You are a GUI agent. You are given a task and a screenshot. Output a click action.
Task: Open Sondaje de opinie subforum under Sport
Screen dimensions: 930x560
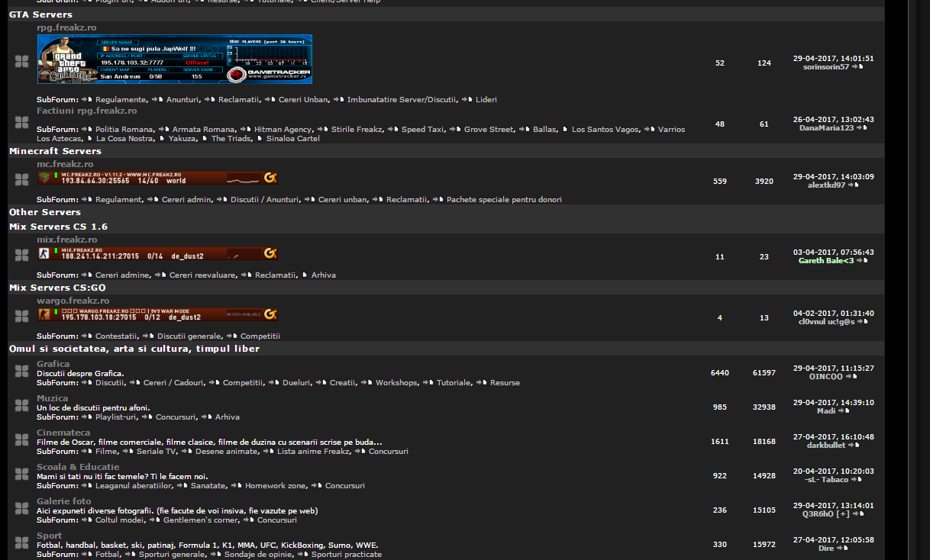pyautogui.click(x=257, y=555)
